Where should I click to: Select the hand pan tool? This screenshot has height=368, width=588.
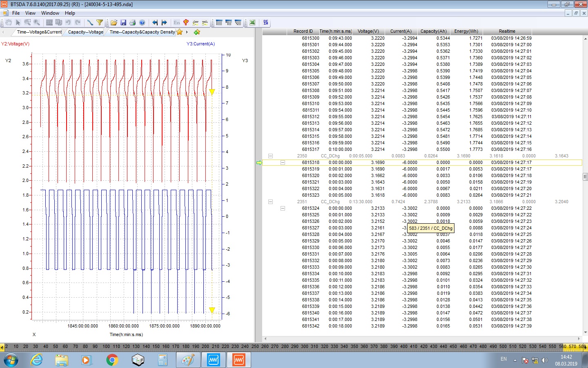8,22
